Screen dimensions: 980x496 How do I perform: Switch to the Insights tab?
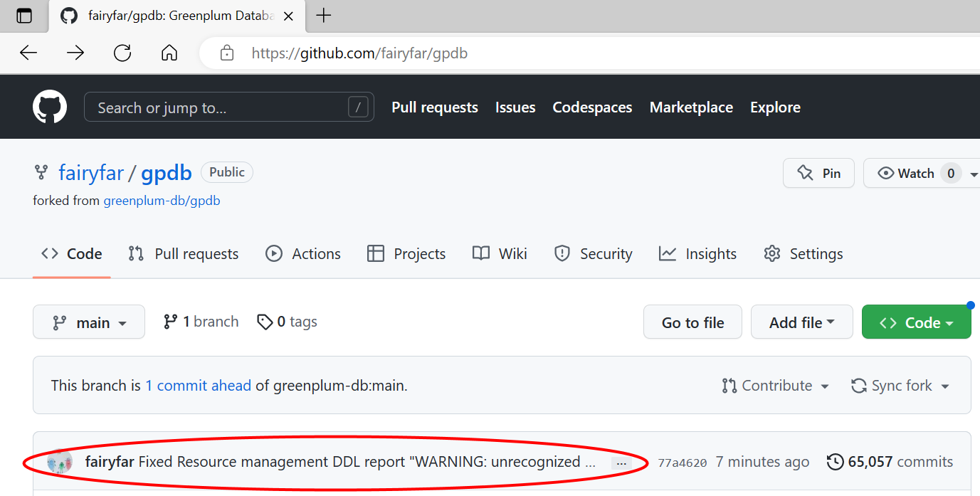(697, 254)
